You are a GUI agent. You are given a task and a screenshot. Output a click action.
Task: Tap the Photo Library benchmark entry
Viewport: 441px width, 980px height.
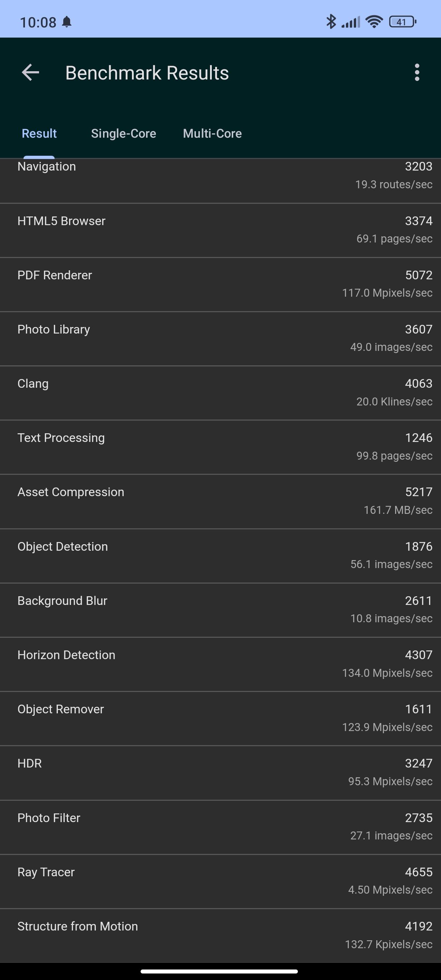220,339
